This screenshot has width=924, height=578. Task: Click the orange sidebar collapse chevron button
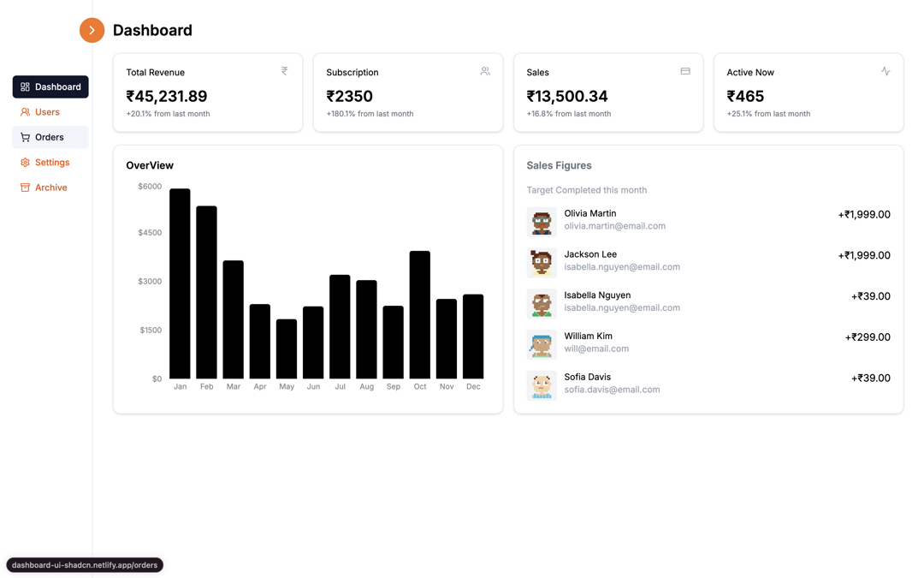[92, 30]
